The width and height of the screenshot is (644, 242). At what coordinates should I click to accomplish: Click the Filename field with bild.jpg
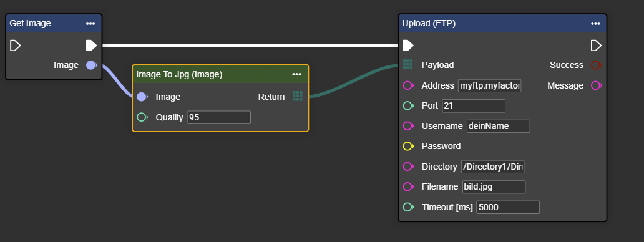494,187
